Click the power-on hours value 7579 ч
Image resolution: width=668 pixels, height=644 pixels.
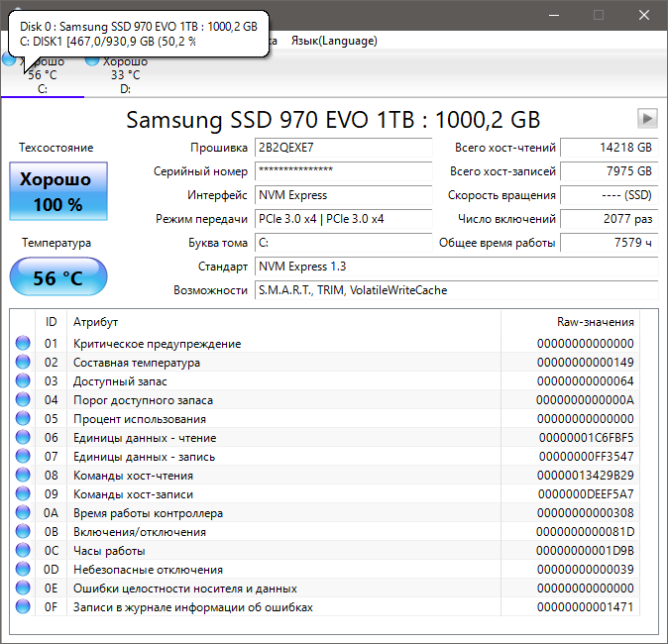pos(610,243)
